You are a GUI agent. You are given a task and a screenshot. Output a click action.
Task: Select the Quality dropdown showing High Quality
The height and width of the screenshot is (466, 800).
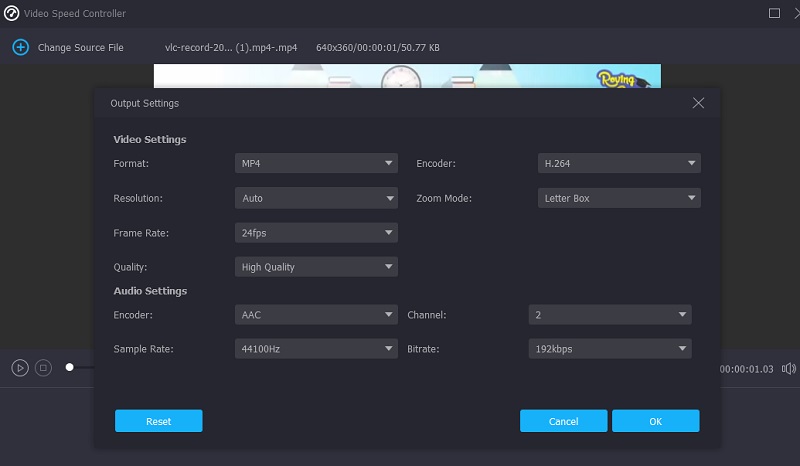[x=316, y=267]
